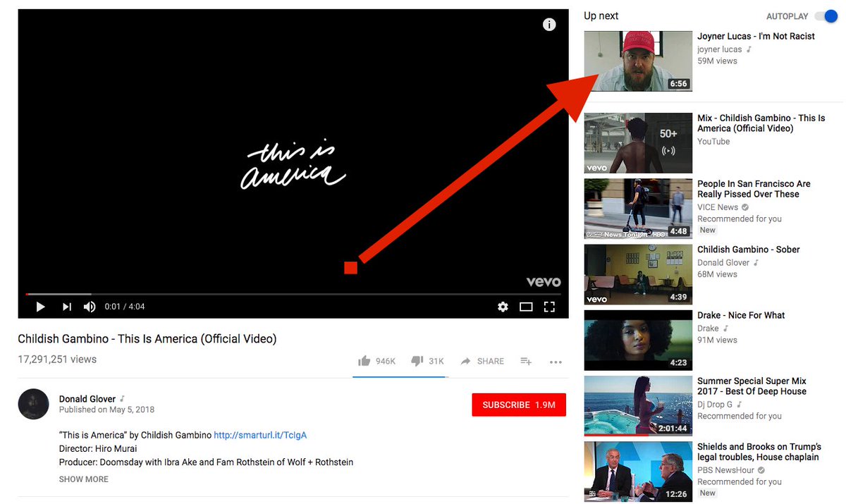Viewport: 846px width, 504px height.
Task: Click Drake - Nice For What title
Action: tap(741, 315)
